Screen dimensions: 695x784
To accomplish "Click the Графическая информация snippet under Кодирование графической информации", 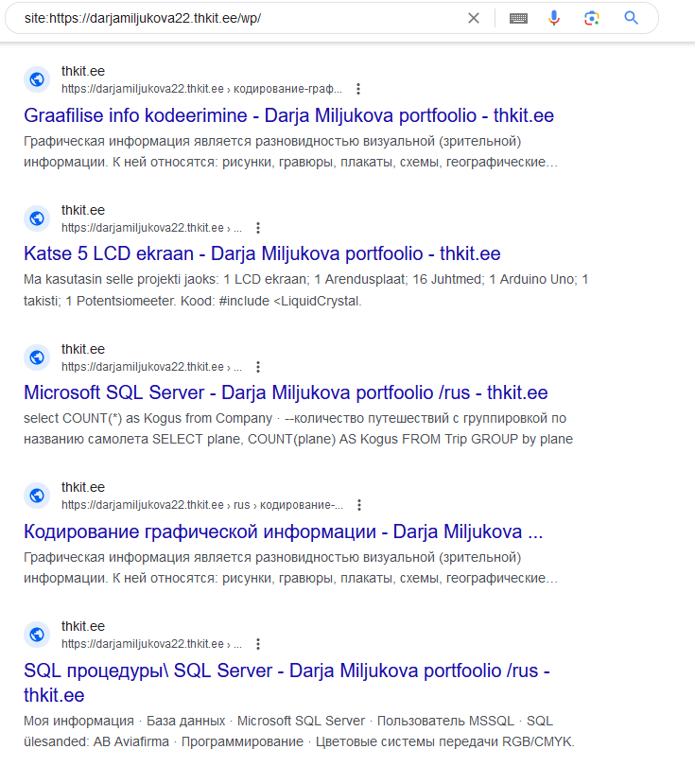I will point(290,567).
